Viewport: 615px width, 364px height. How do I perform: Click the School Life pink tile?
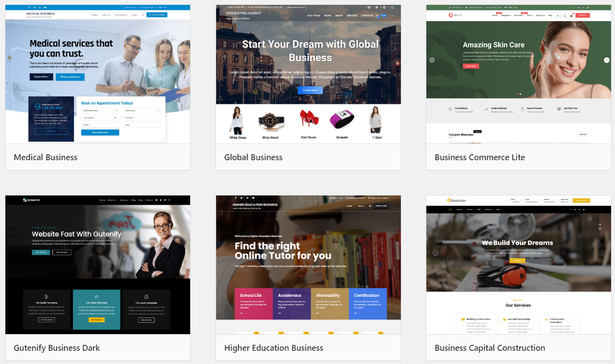coord(254,304)
